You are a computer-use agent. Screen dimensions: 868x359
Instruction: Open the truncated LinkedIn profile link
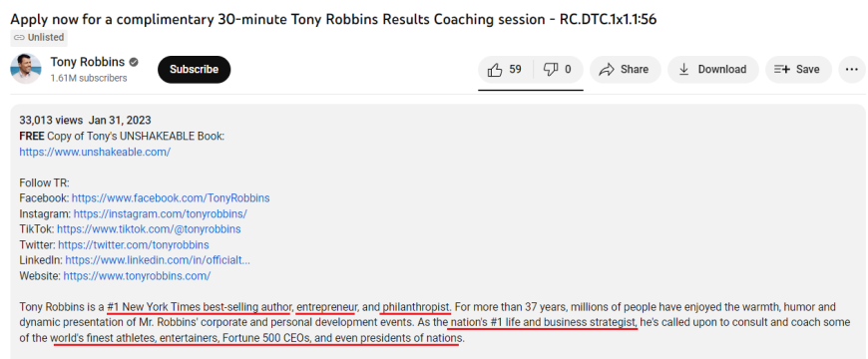(x=158, y=260)
